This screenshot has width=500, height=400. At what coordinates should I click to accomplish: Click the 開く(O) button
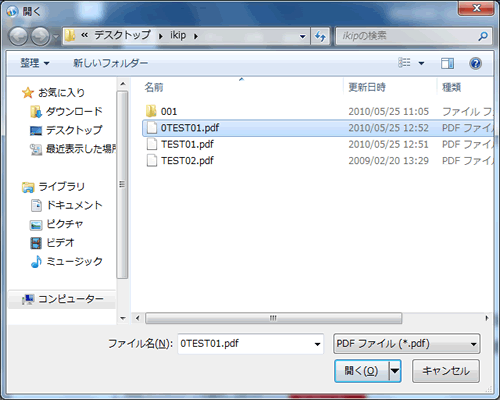point(362,371)
